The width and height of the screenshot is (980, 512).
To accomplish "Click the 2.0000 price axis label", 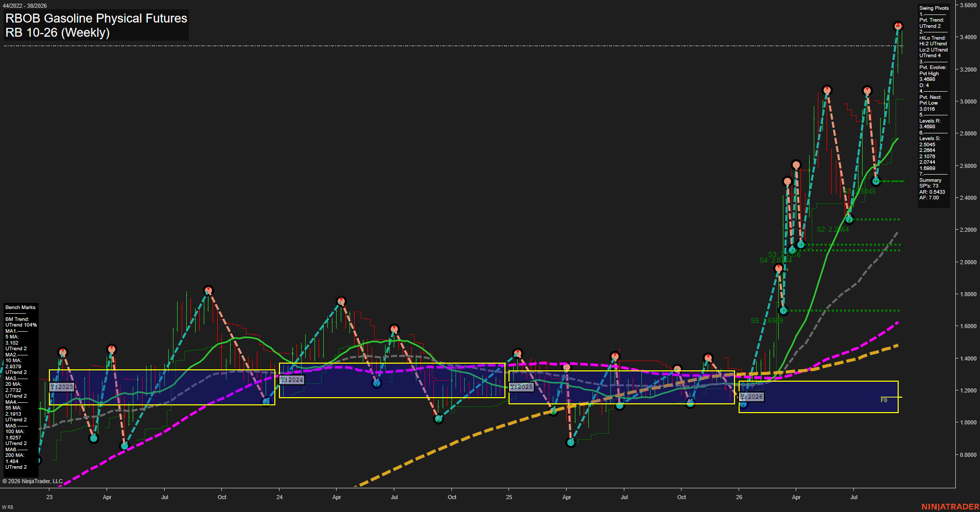I will [x=968, y=262].
